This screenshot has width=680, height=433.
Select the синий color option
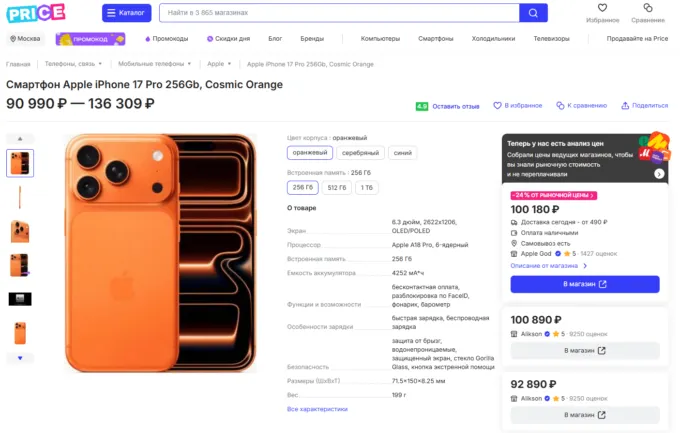tap(402, 153)
